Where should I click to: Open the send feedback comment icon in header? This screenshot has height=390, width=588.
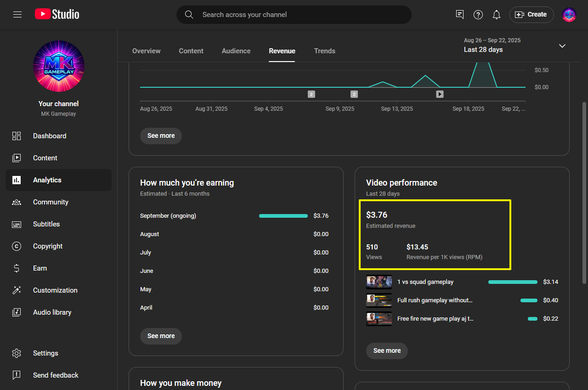tap(460, 15)
